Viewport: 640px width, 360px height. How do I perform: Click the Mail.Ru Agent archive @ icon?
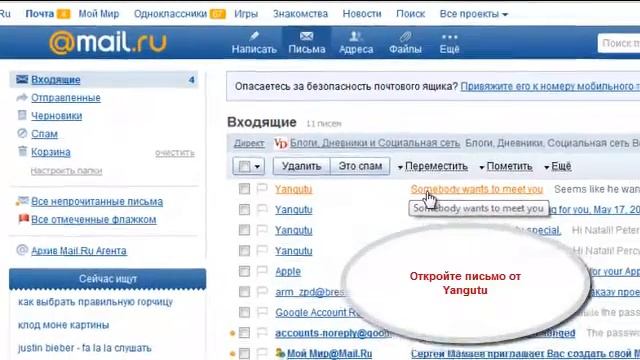pos(22,250)
